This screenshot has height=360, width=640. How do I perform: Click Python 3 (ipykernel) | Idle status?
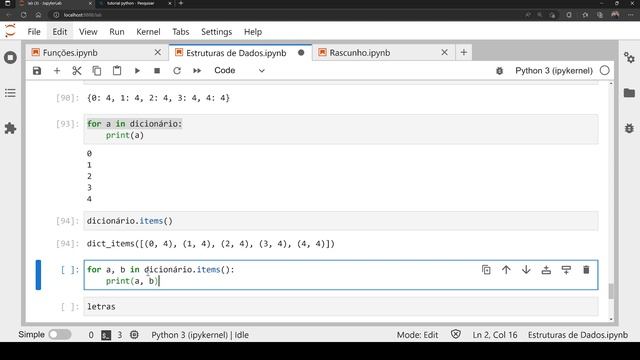point(200,335)
